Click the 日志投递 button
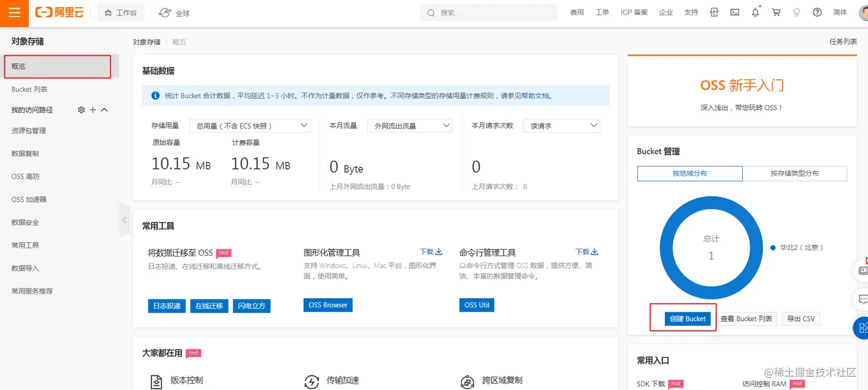Image resolution: width=868 pixels, height=390 pixels. click(x=167, y=306)
